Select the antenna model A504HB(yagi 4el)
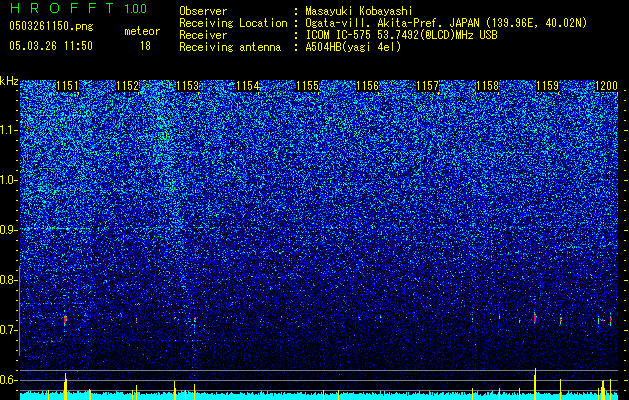 click(353, 47)
